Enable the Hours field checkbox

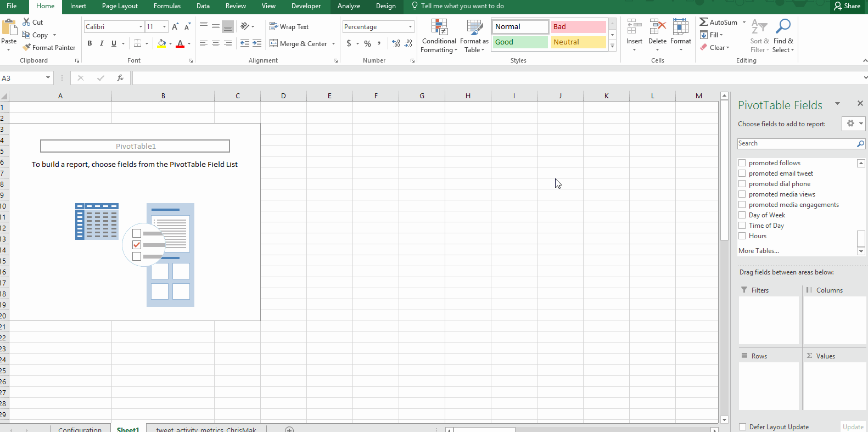[742, 236]
